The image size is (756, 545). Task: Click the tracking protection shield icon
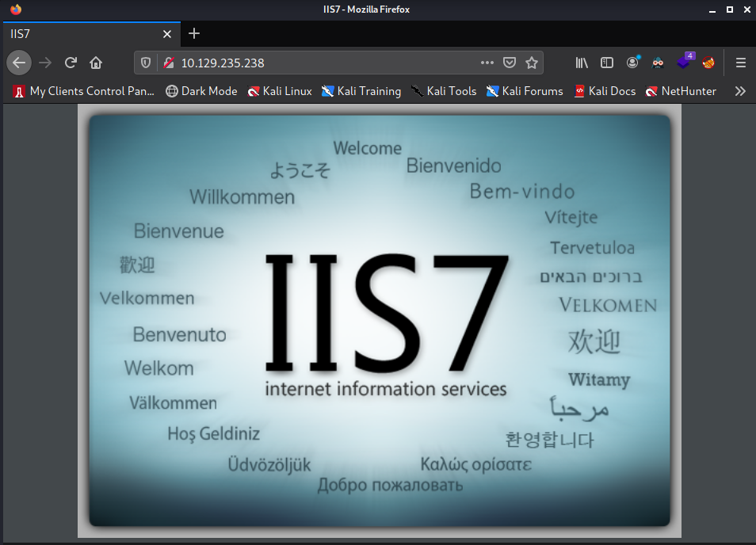(146, 63)
